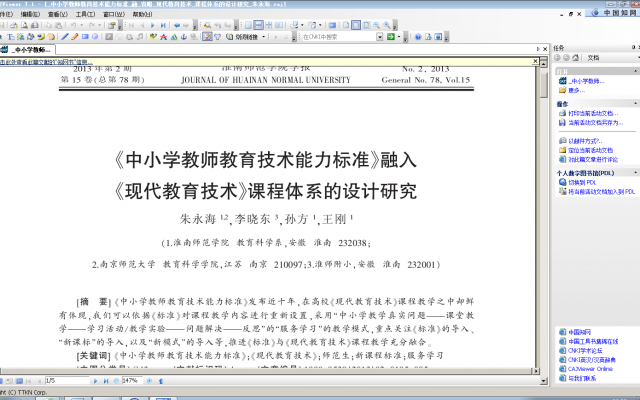Toggle the annotation display button
The width and height of the screenshot is (640, 400).
click(207, 37)
